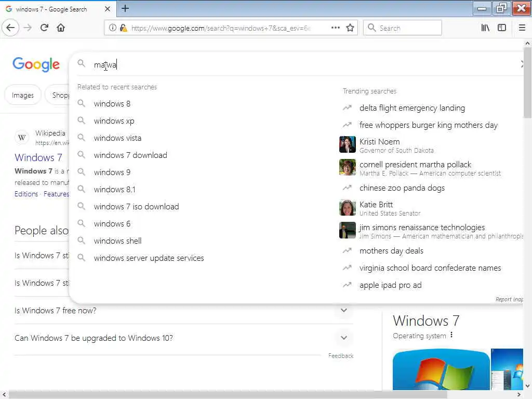Select suggestion windows 7 download
Image resolution: width=532 pixels, height=399 pixels.
coord(130,155)
